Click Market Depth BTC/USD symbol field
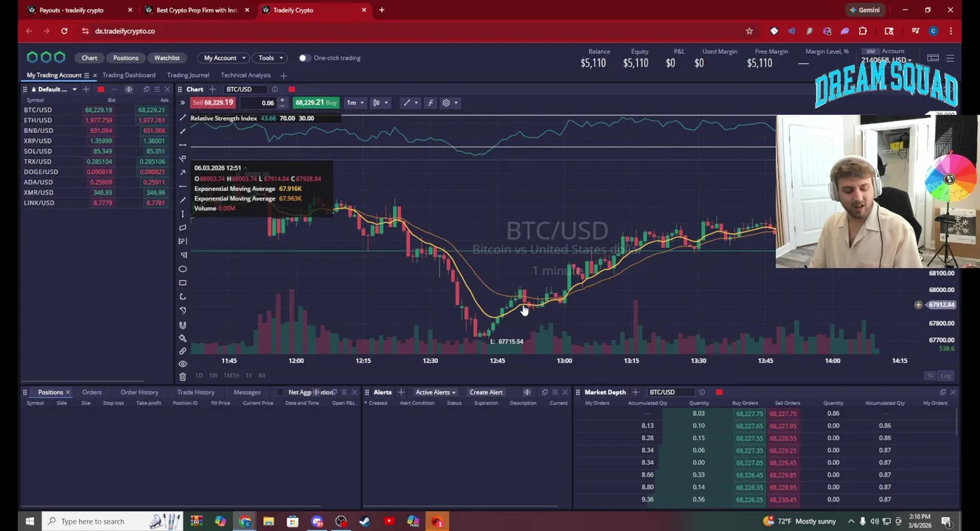Screen dimensions: 980x531 tap(670, 392)
